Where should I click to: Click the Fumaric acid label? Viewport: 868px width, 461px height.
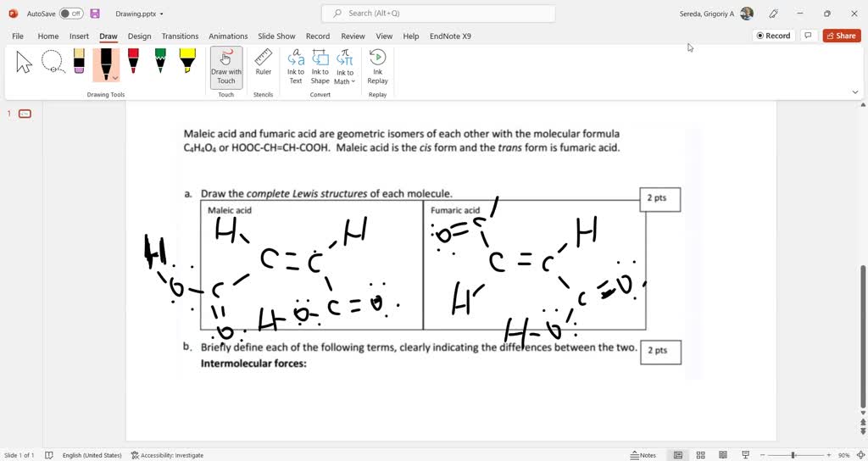pyautogui.click(x=455, y=210)
